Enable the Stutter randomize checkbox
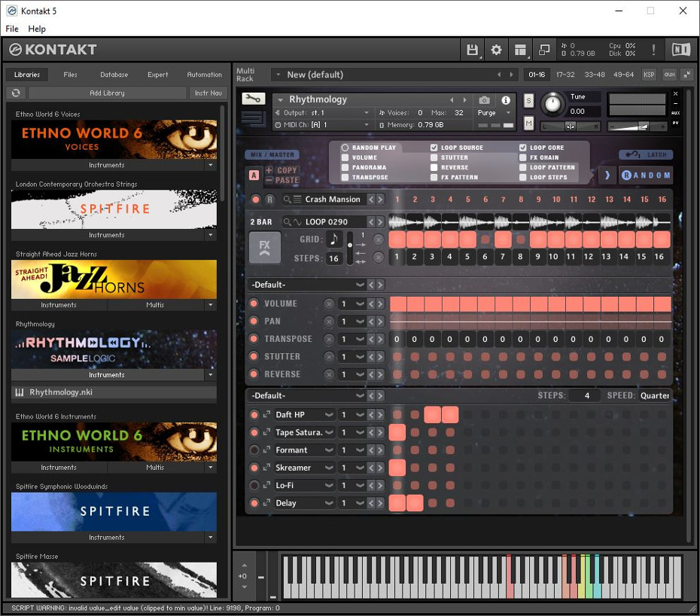The height and width of the screenshot is (616, 700). [434, 157]
